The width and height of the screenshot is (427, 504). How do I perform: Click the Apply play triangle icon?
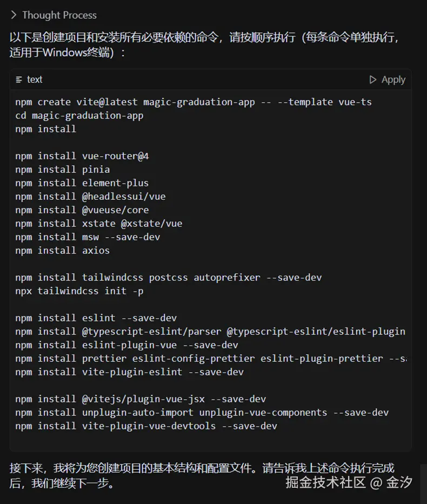(x=372, y=79)
